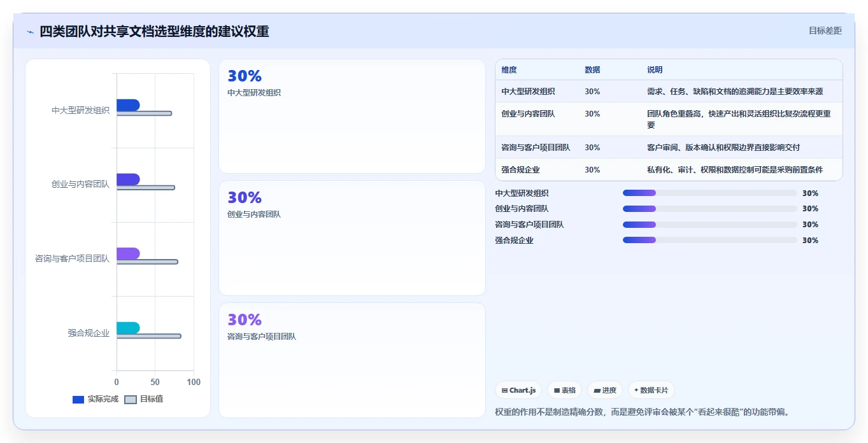868x443 pixels.
Task: Click the description about 团队角色重叠高
Action: (x=739, y=120)
